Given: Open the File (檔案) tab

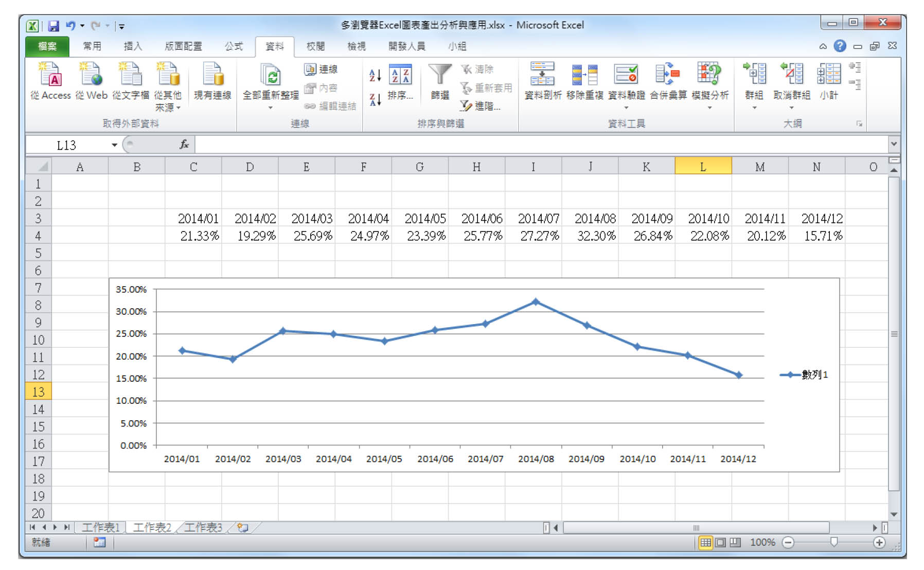Looking at the screenshot, I should click(x=47, y=46).
